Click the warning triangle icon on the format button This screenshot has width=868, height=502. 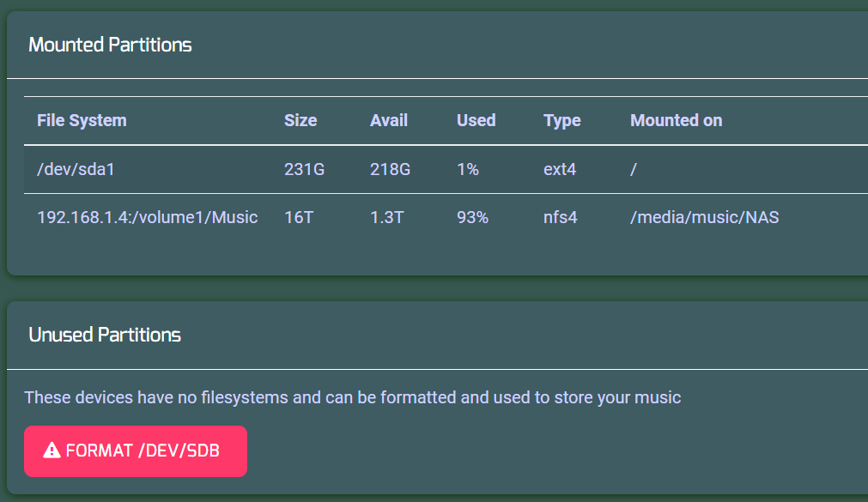(52, 451)
